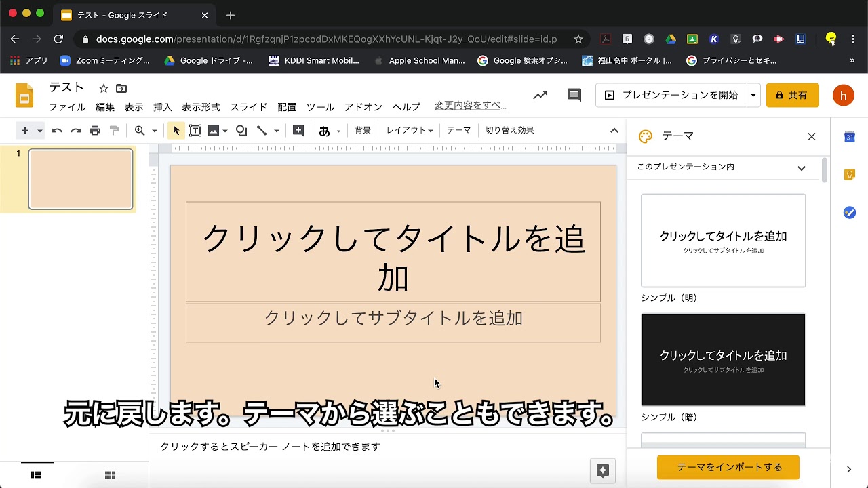Open the ファイル menu

(66, 107)
